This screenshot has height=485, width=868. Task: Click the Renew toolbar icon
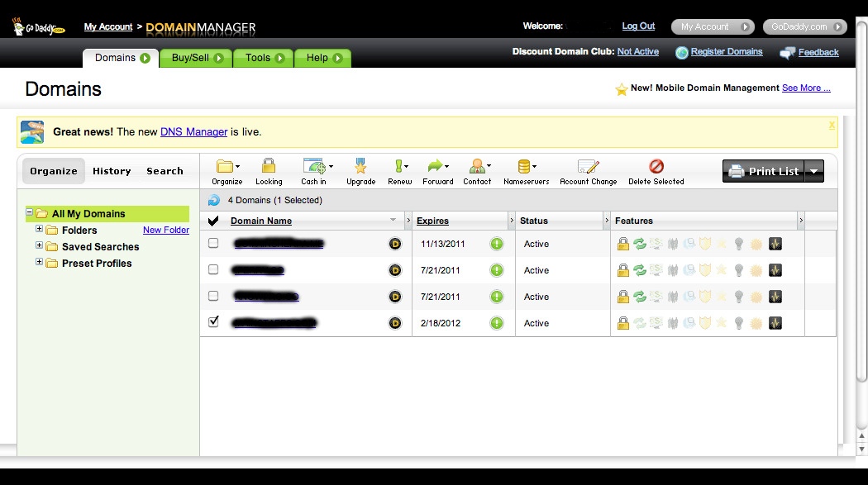pos(400,166)
